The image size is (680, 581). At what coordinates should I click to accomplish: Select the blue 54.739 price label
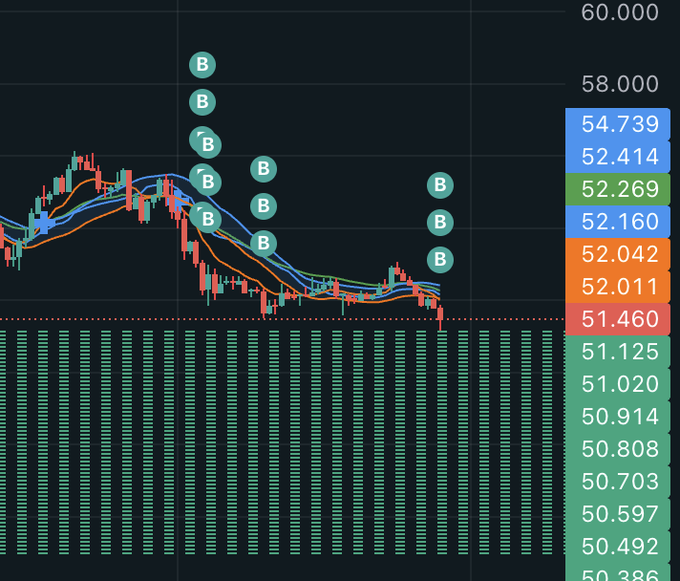point(618,124)
